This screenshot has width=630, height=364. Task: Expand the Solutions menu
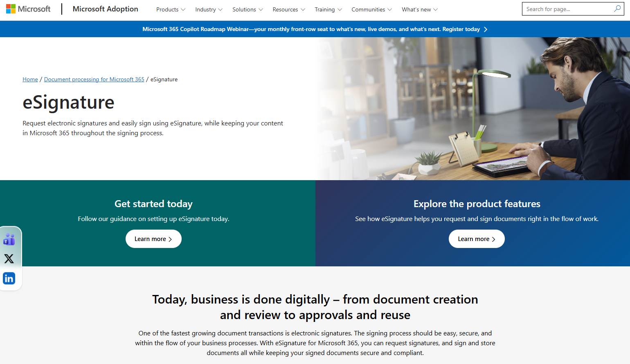(248, 9)
